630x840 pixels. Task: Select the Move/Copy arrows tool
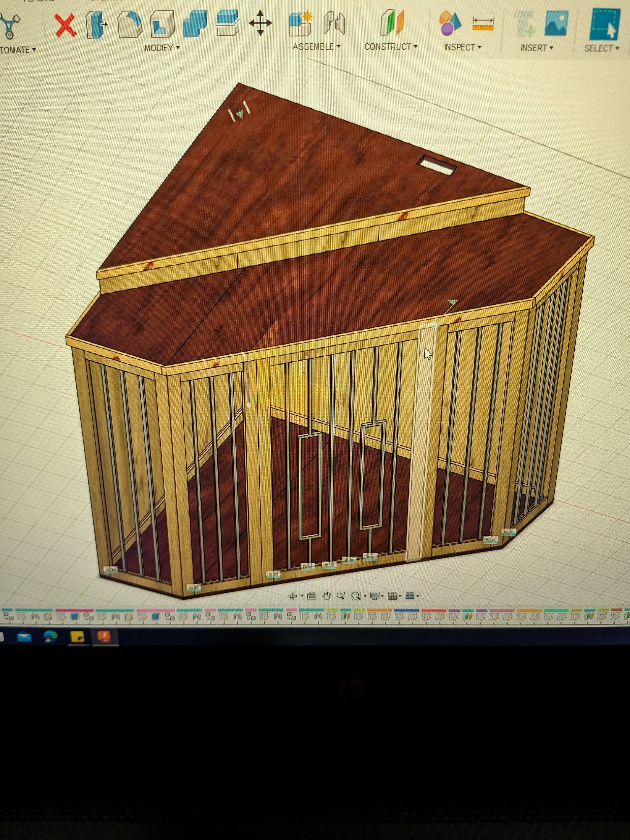[x=260, y=23]
